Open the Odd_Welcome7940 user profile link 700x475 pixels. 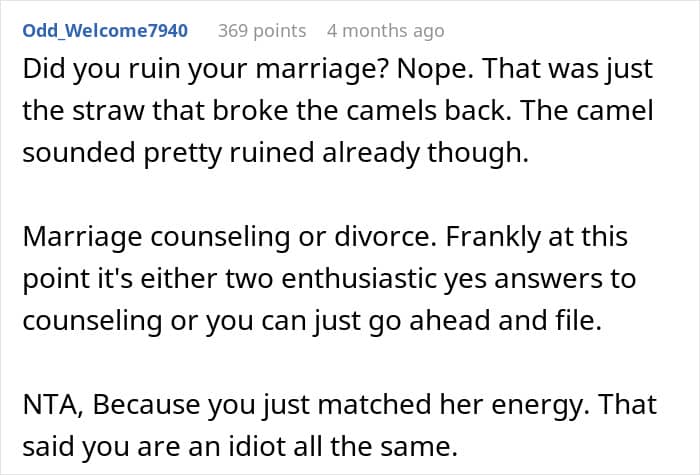tap(105, 30)
